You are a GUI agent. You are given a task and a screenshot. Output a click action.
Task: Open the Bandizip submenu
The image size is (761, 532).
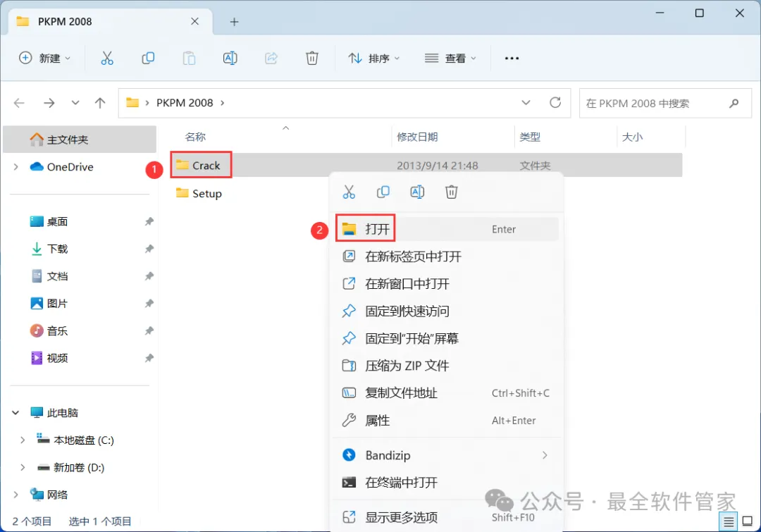(447, 455)
